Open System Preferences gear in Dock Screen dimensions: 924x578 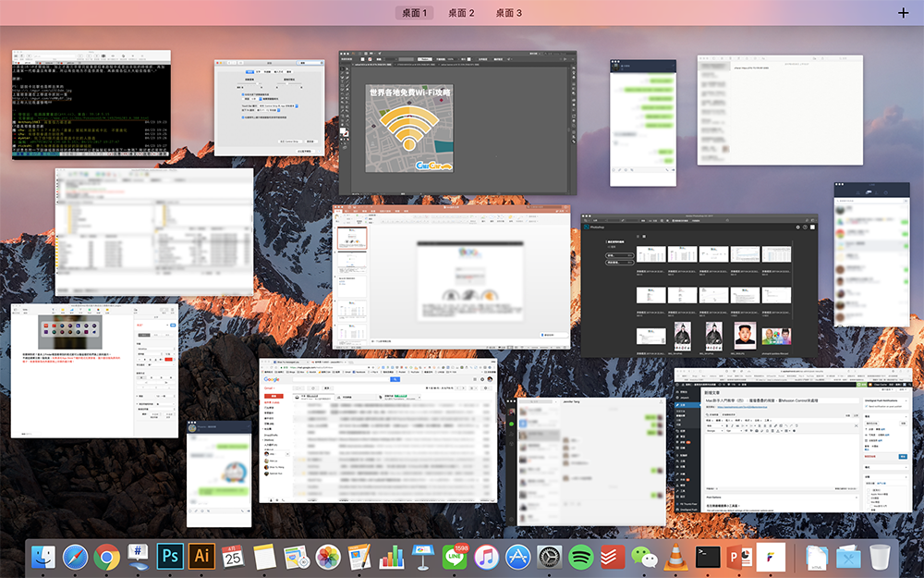pyautogui.click(x=550, y=557)
